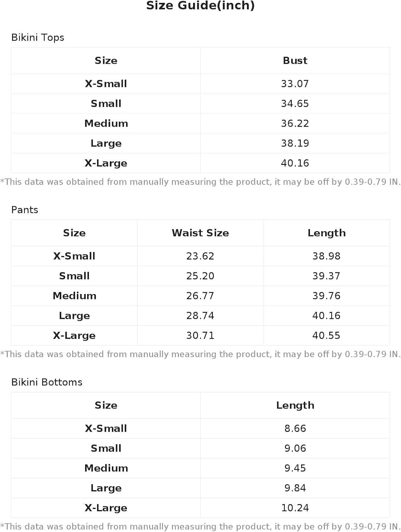Click the Waist Size column header
401x532 pixels.
coord(200,233)
